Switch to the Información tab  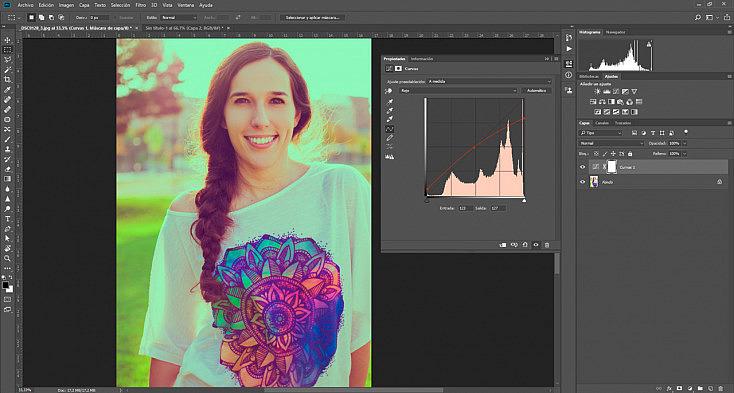click(422, 59)
